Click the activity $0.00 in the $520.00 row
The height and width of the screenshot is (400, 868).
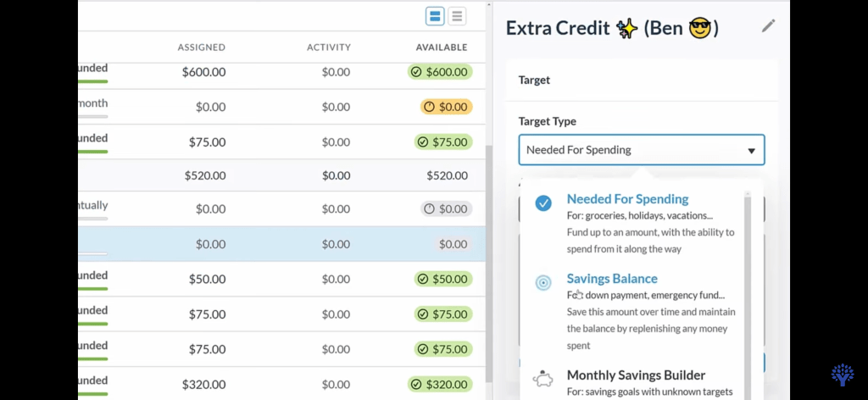pyautogui.click(x=336, y=176)
